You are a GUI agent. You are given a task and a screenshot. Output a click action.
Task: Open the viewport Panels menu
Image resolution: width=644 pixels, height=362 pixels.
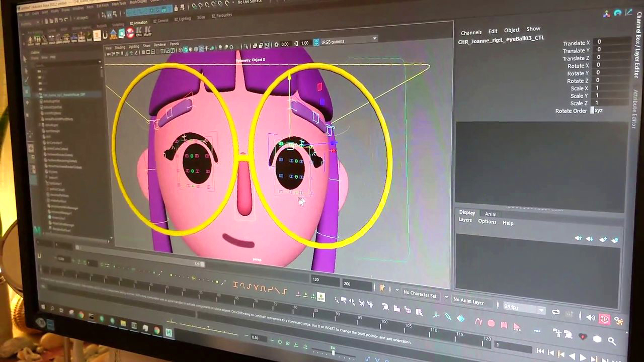[174, 44]
